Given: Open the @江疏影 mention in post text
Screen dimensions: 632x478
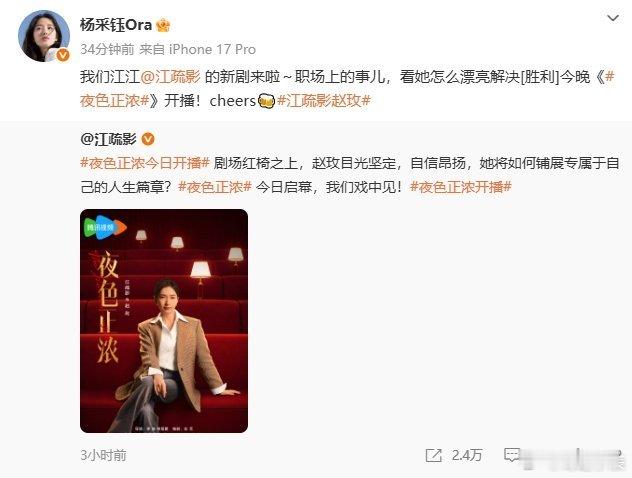Looking at the screenshot, I should pos(170,77).
